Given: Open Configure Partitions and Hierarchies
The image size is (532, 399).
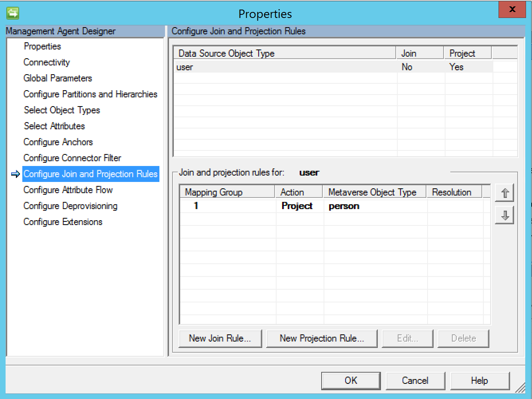Looking at the screenshot, I should (x=90, y=94).
